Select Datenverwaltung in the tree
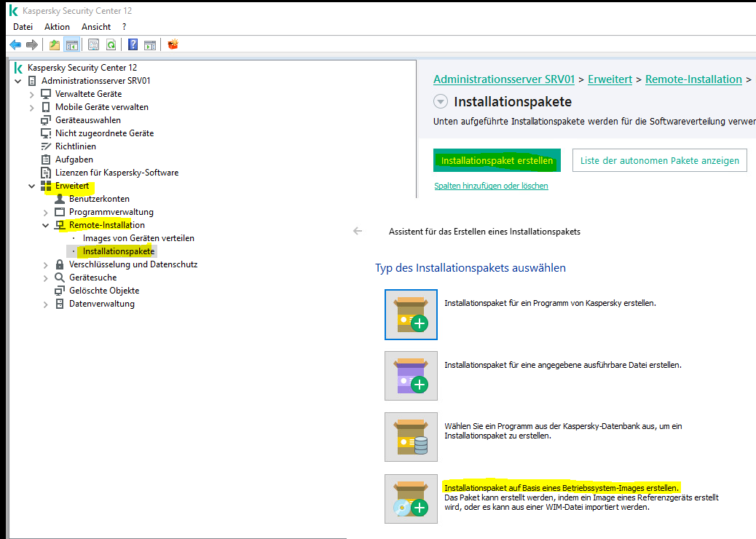The image size is (756, 539). click(x=102, y=304)
